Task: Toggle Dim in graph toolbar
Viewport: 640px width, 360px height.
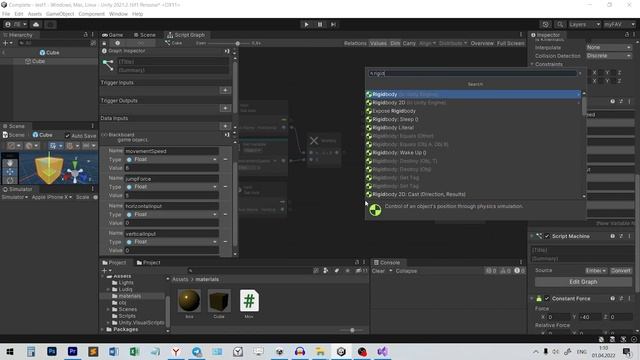Action: [395, 43]
